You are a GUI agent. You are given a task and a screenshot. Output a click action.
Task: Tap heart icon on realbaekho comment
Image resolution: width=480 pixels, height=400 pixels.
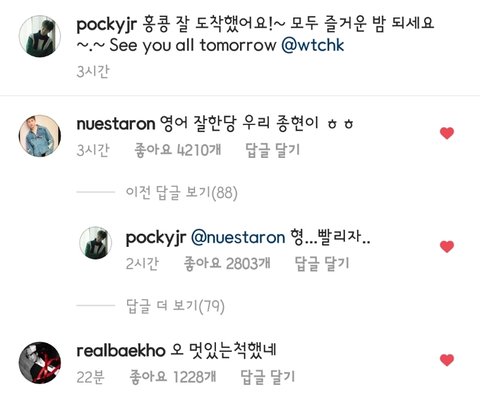(x=447, y=360)
